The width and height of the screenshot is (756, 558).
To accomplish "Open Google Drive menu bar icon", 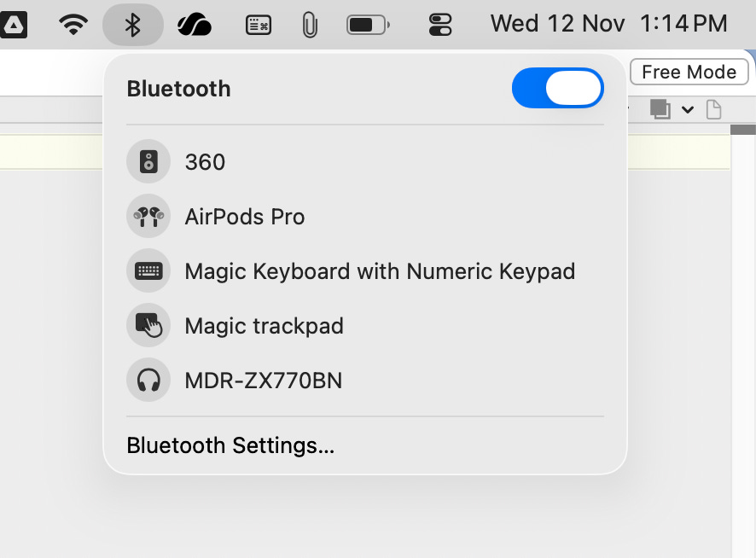I will click(13, 24).
